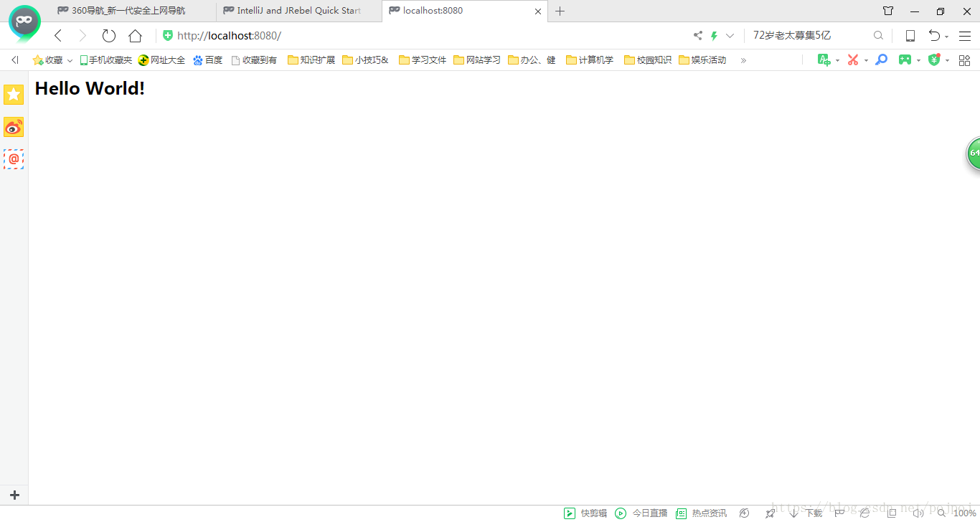Go back to the previous page
980x522 pixels.
pyautogui.click(x=58, y=36)
